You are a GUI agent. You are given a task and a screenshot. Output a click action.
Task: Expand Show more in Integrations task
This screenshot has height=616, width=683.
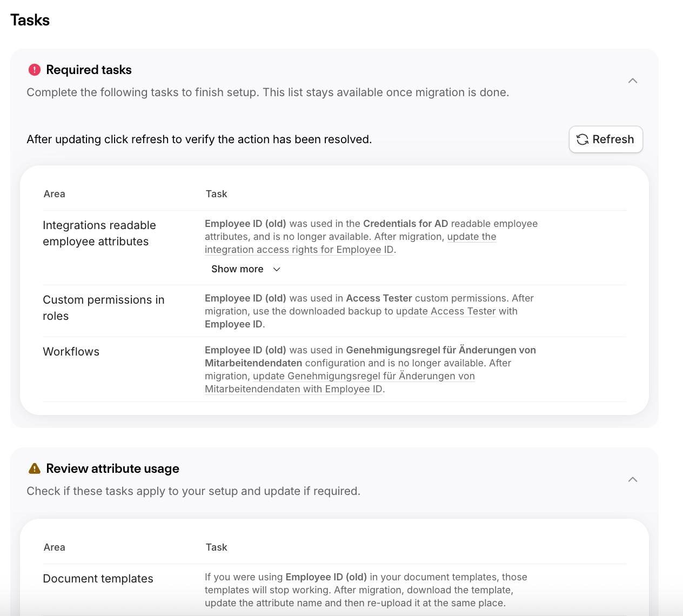point(246,269)
